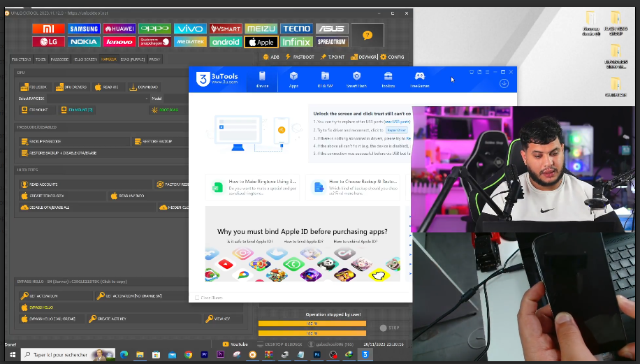The height and width of the screenshot is (364, 640).
Task: Select the NOKIA brand tile
Action: tap(84, 42)
